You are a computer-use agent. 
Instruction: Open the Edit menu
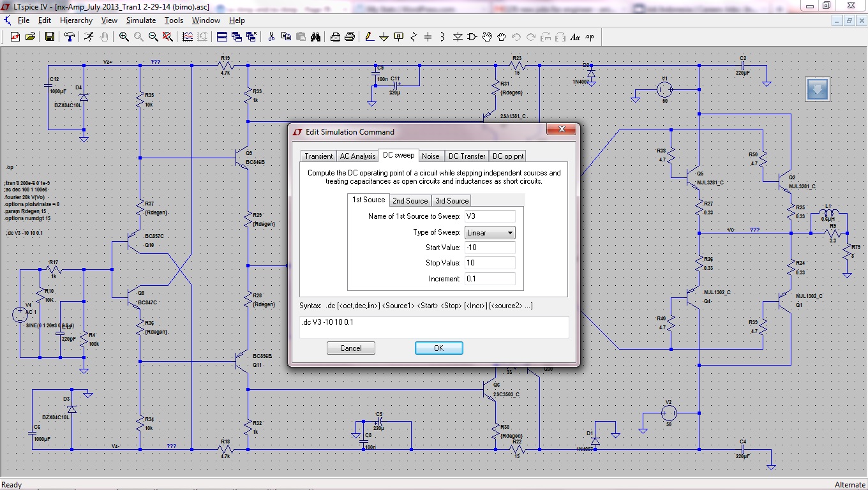(x=45, y=20)
